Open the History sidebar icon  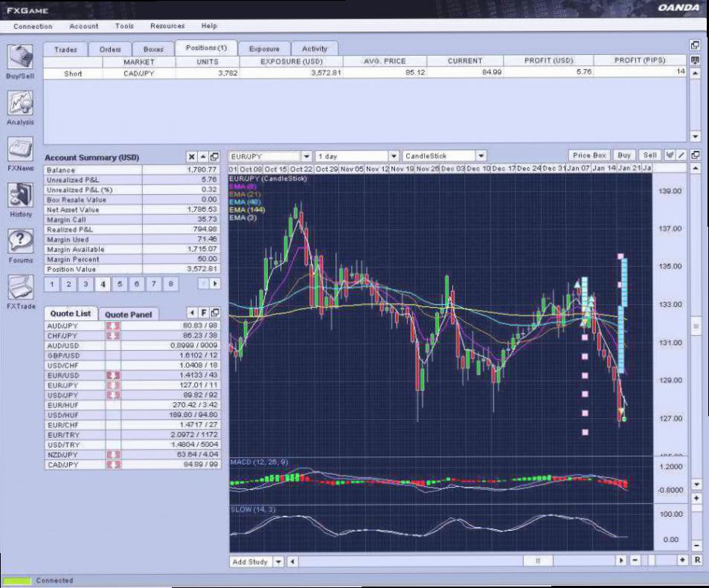(20, 196)
